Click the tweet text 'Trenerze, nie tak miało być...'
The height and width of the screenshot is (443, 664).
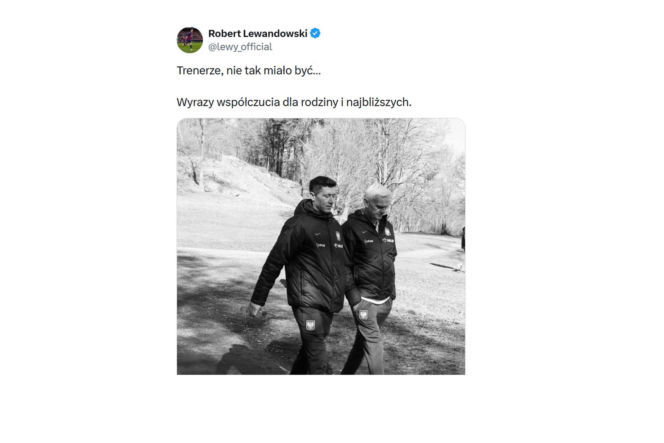249,70
